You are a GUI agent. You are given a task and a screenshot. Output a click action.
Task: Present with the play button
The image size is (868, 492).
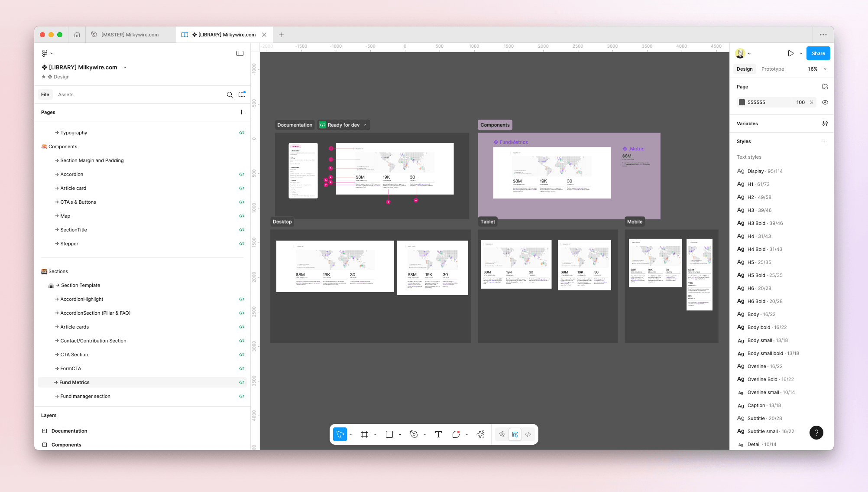coord(790,53)
